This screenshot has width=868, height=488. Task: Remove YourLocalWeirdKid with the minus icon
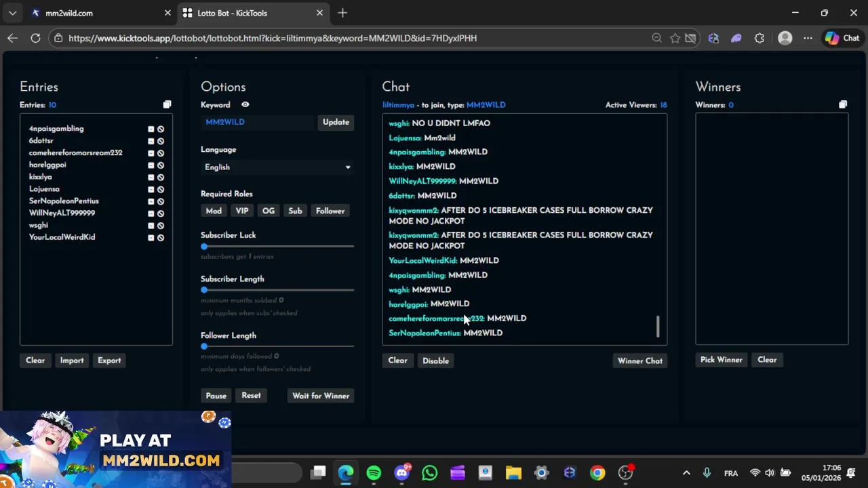tap(151, 237)
